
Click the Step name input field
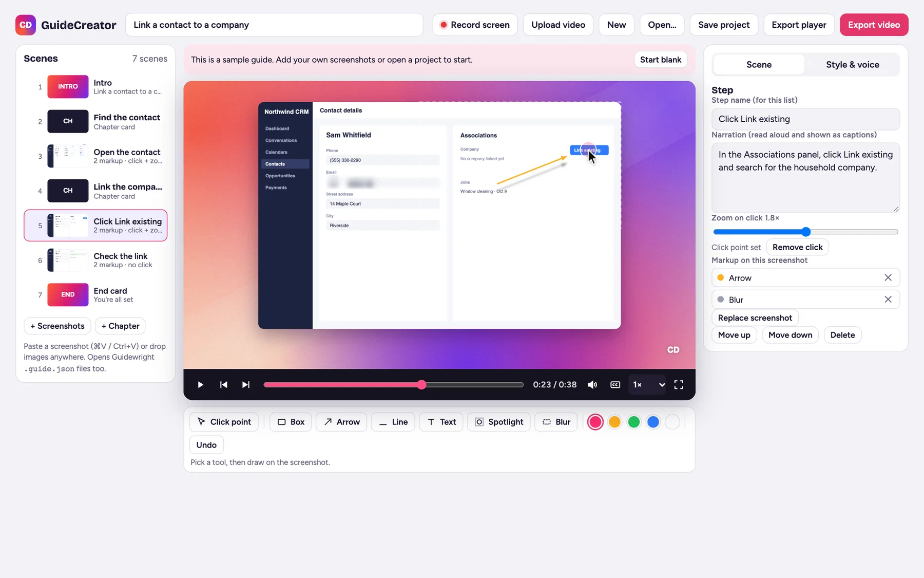(x=805, y=119)
